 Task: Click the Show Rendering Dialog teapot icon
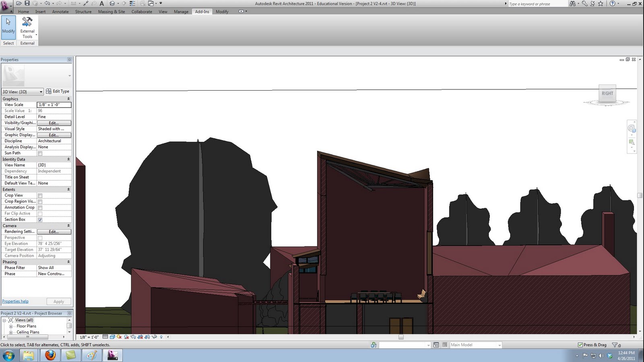[x=133, y=337]
